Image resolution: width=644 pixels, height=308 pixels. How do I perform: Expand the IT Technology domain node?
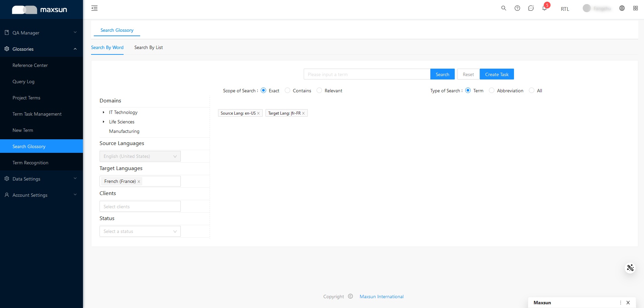[x=104, y=112]
